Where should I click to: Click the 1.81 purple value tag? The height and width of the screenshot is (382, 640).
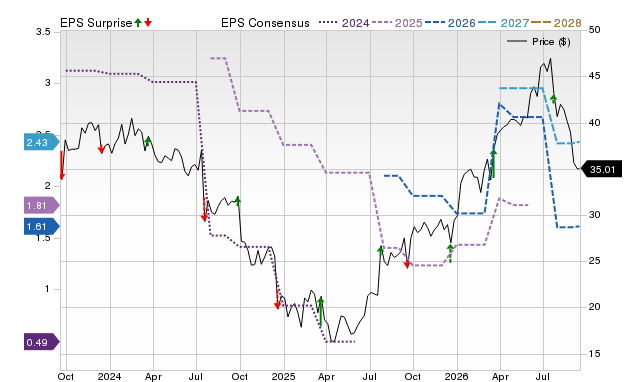(42, 205)
